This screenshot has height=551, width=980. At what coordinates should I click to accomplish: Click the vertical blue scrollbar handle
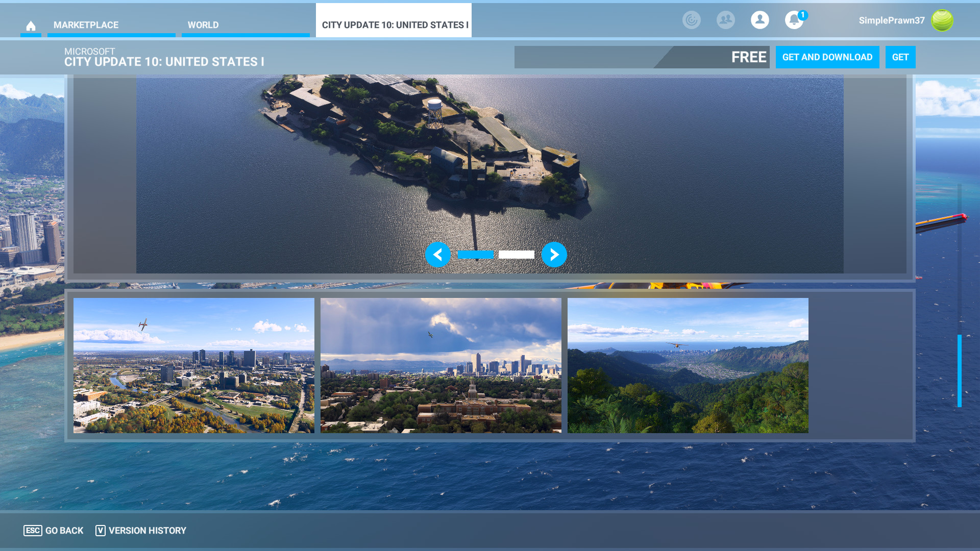point(959,370)
